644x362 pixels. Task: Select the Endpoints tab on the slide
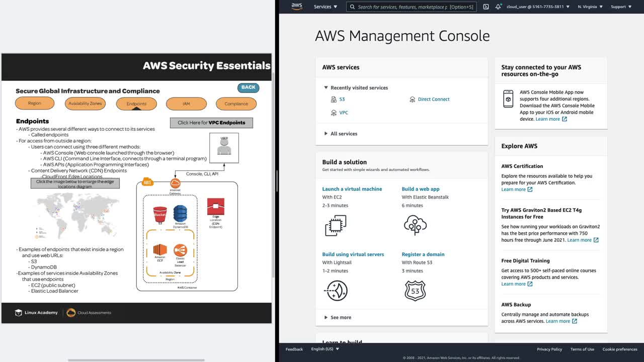tap(136, 104)
